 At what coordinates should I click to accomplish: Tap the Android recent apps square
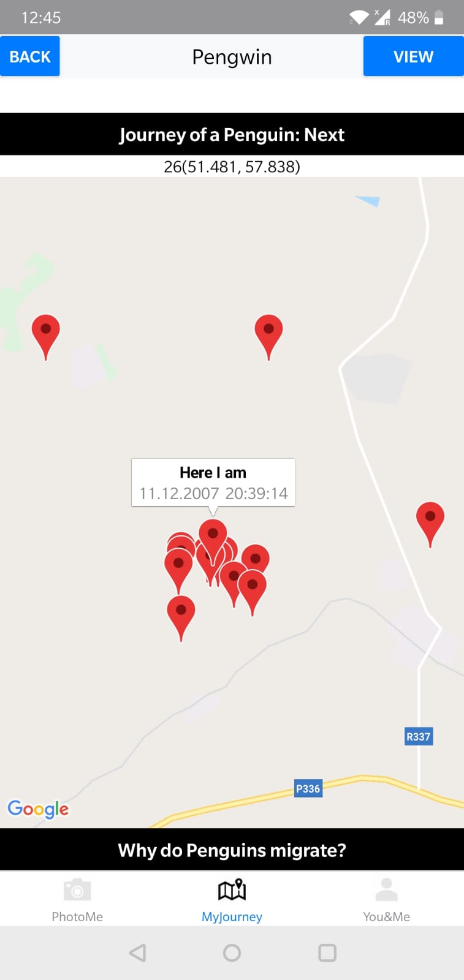327,952
